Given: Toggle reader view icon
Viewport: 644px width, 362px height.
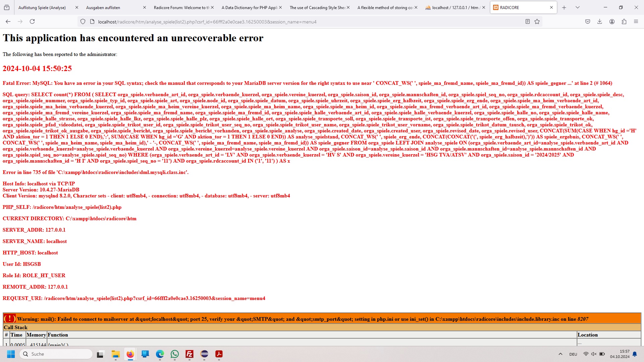Looking at the screenshot, I should (528, 22).
